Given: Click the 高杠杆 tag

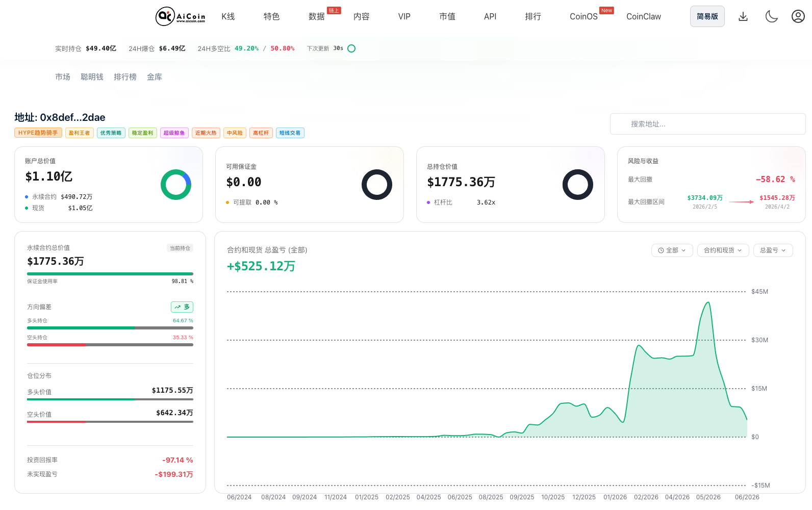Looking at the screenshot, I should (x=261, y=133).
